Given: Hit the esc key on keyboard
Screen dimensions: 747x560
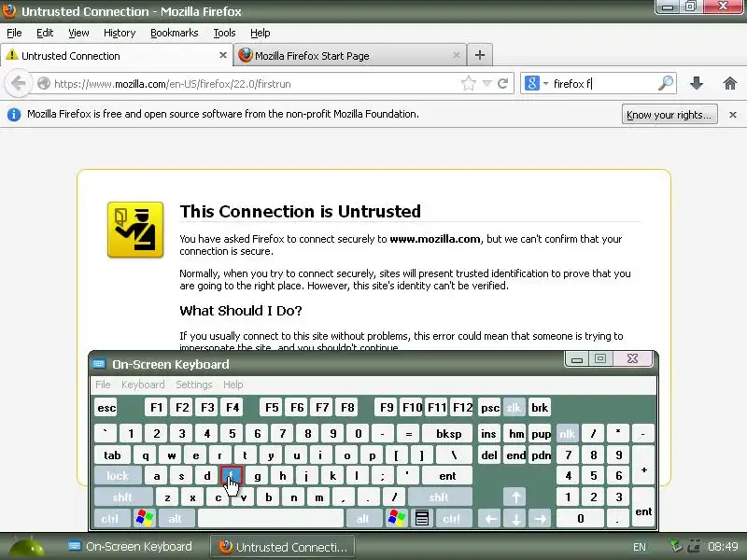Looking at the screenshot, I should pyautogui.click(x=106, y=408).
